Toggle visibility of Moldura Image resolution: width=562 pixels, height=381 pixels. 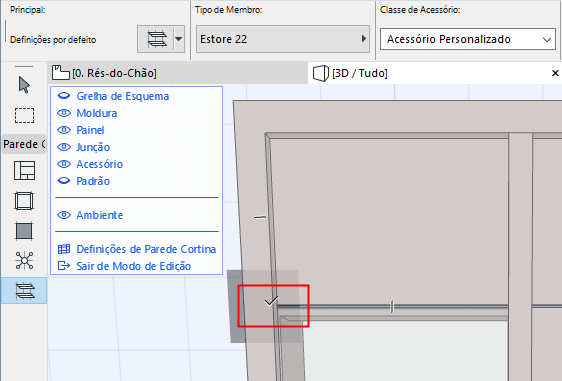point(64,113)
